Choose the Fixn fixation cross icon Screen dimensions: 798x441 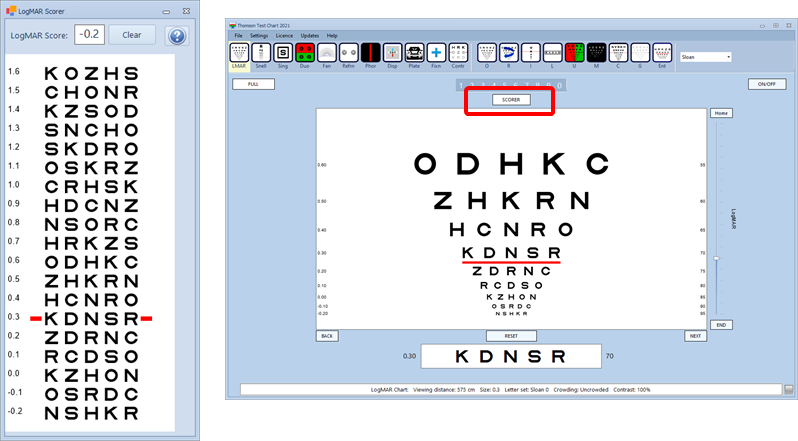pos(436,54)
